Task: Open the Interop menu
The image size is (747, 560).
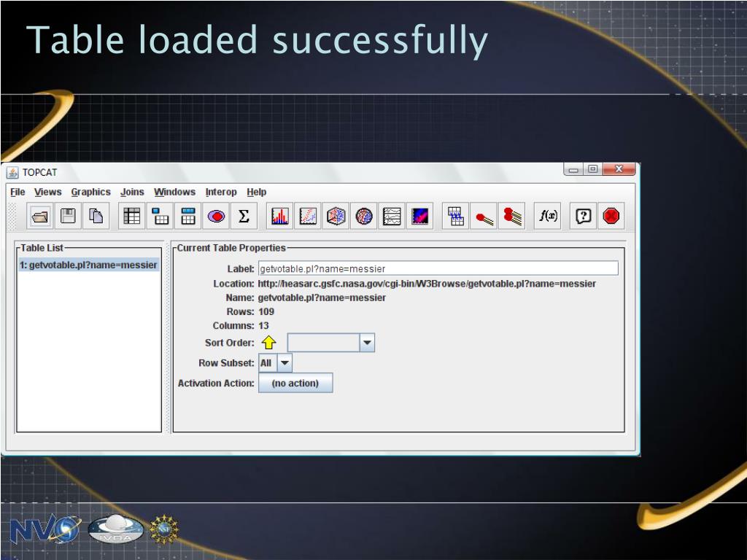Action: pyautogui.click(x=221, y=192)
